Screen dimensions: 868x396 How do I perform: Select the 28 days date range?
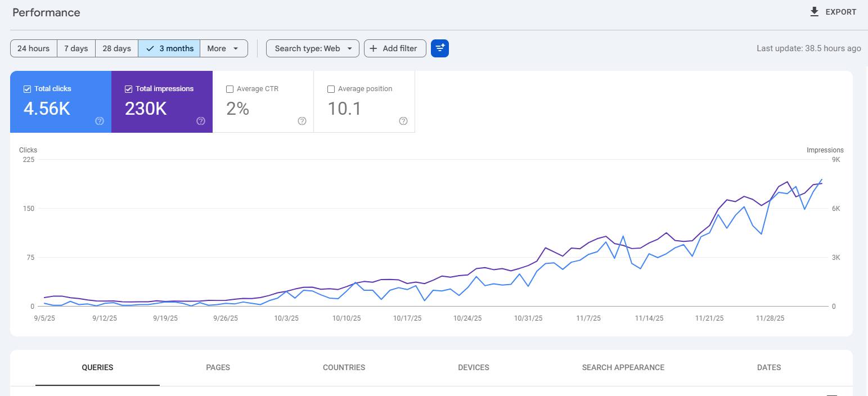tap(116, 48)
